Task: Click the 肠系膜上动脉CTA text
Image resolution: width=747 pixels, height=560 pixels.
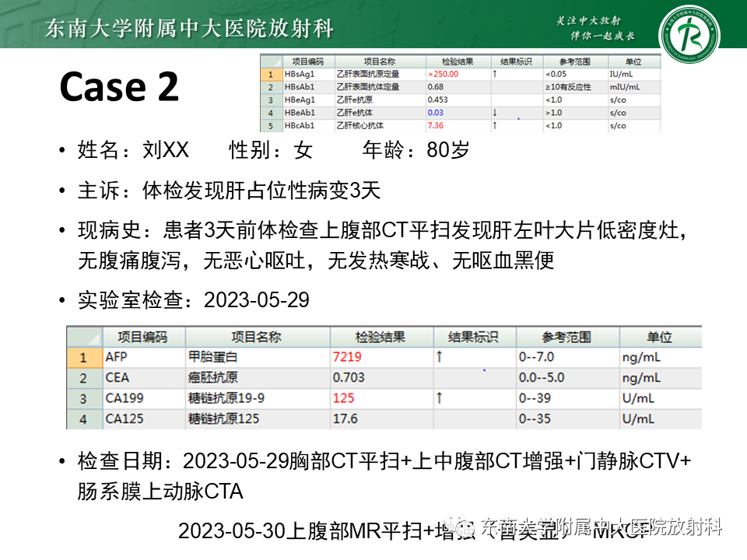Action: (160, 492)
